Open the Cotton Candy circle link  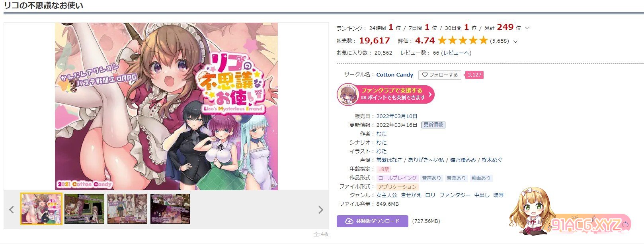[395, 75]
